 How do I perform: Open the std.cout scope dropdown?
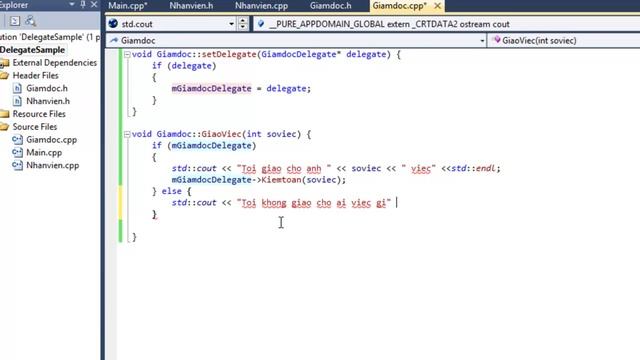point(231,24)
